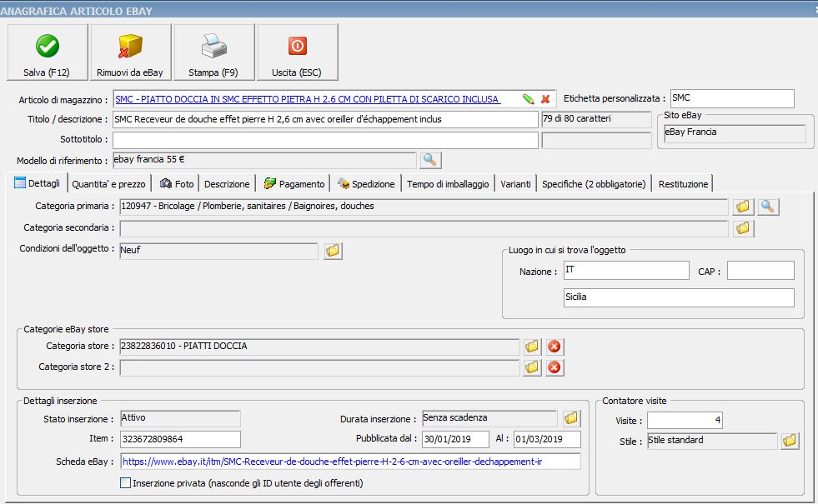Choose counter Stile via folder icon
The image size is (818, 504).
[x=790, y=441]
